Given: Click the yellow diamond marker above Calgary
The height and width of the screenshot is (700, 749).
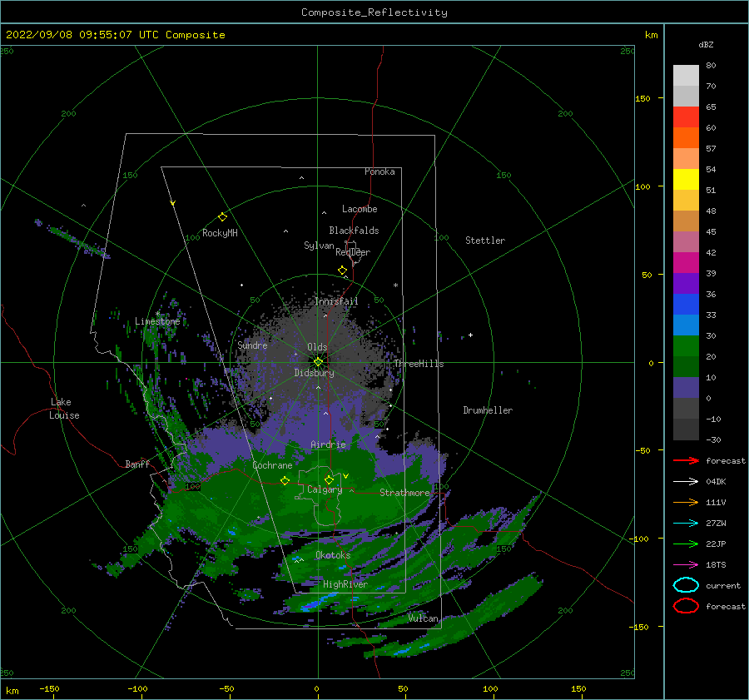Looking at the screenshot, I should 329,479.
